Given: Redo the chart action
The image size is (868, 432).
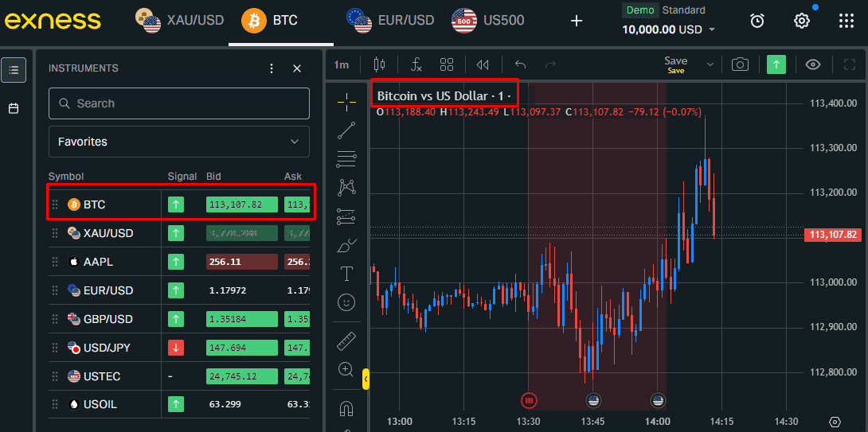Looking at the screenshot, I should 550,64.
